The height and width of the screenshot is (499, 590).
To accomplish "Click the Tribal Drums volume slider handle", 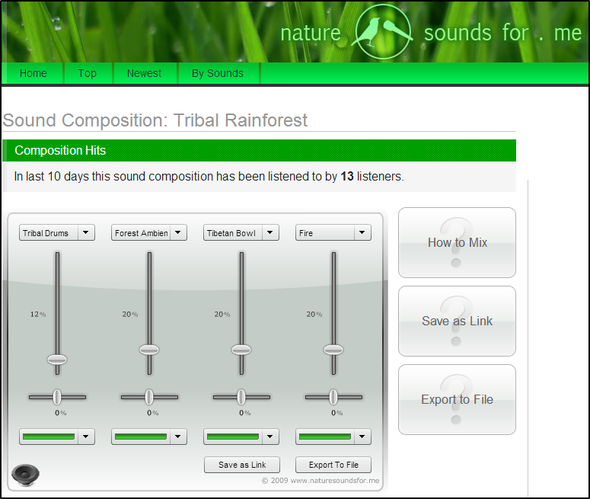I will (x=57, y=359).
